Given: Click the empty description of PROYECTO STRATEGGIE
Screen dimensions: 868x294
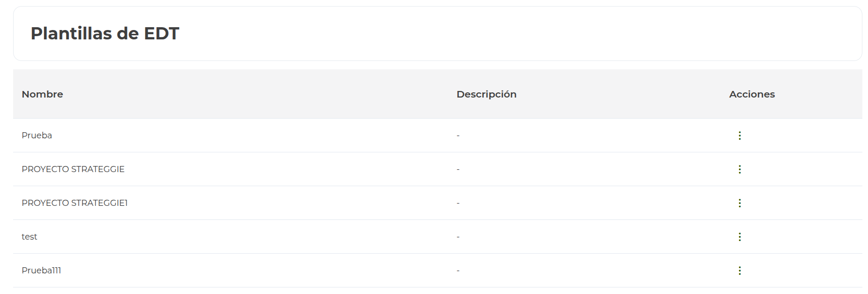Looking at the screenshot, I should point(458,170).
